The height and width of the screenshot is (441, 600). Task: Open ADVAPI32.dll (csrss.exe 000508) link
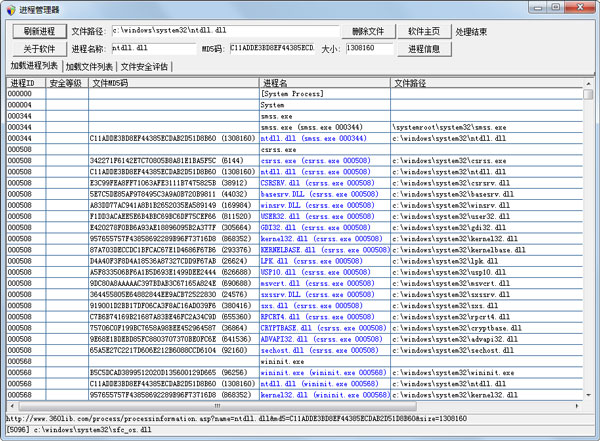pyautogui.click(x=321, y=339)
